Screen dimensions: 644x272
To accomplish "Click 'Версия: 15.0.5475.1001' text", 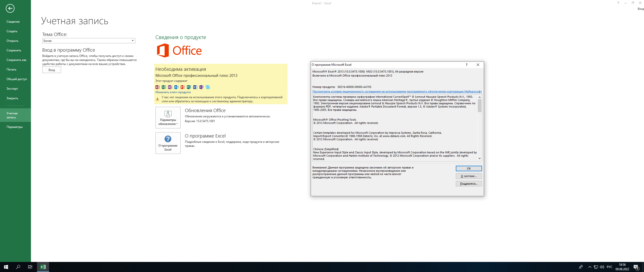I will [x=200, y=121].
